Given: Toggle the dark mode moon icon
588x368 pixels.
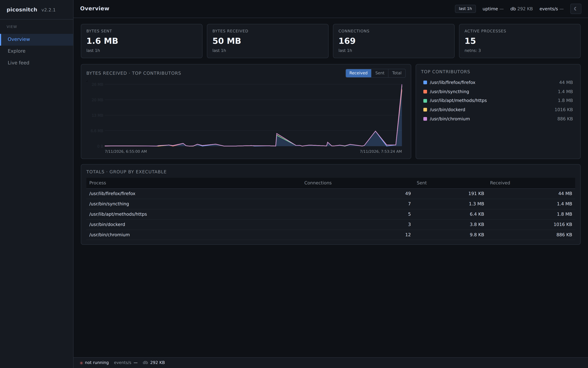Looking at the screenshot, I should click(576, 9).
